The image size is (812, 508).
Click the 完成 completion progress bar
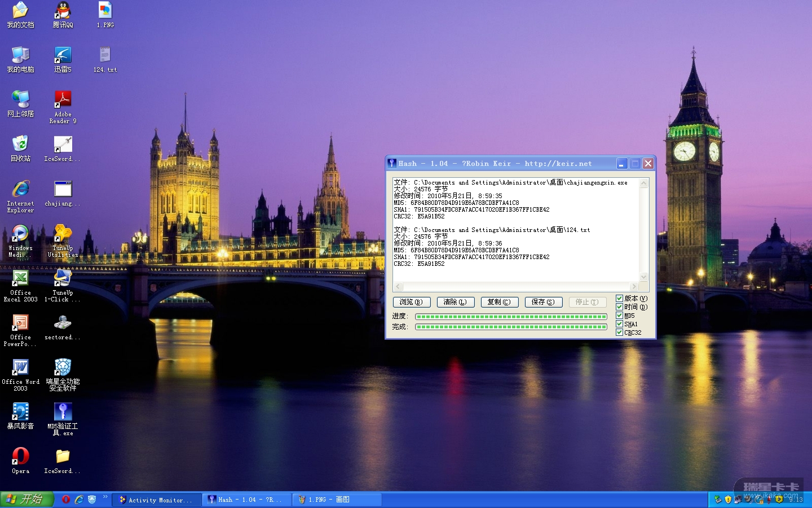[x=511, y=327]
